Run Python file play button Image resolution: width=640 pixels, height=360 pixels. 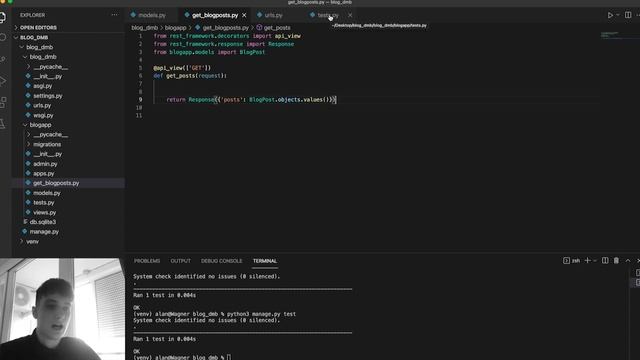point(610,15)
